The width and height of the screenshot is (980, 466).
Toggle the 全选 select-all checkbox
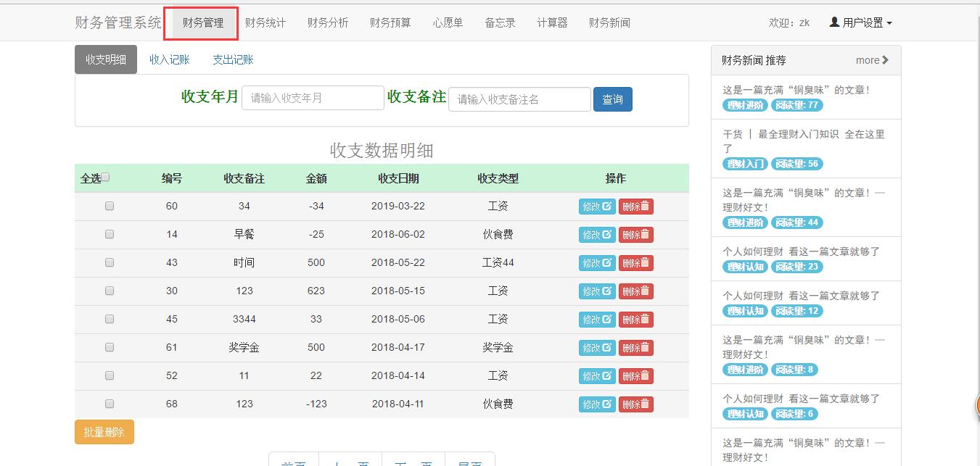pyautogui.click(x=106, y=178)
